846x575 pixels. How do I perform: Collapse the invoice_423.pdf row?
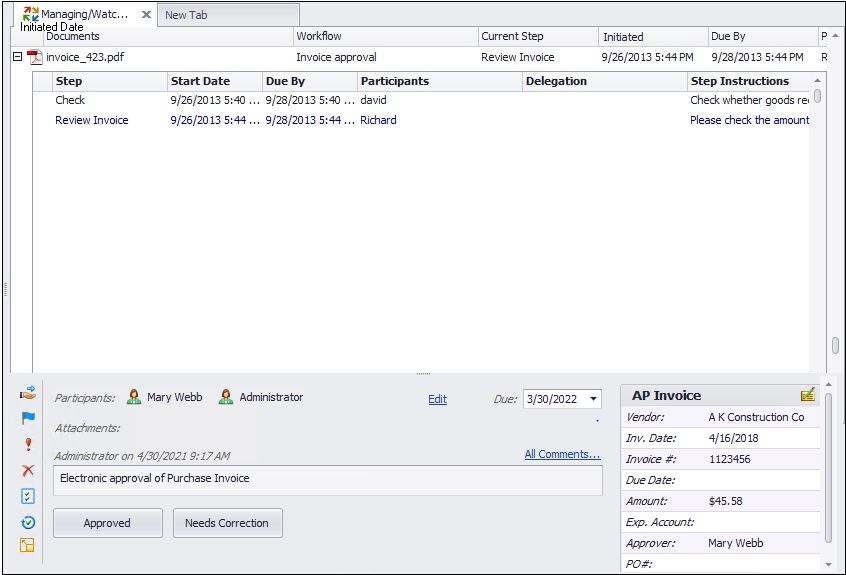[17, 57]
